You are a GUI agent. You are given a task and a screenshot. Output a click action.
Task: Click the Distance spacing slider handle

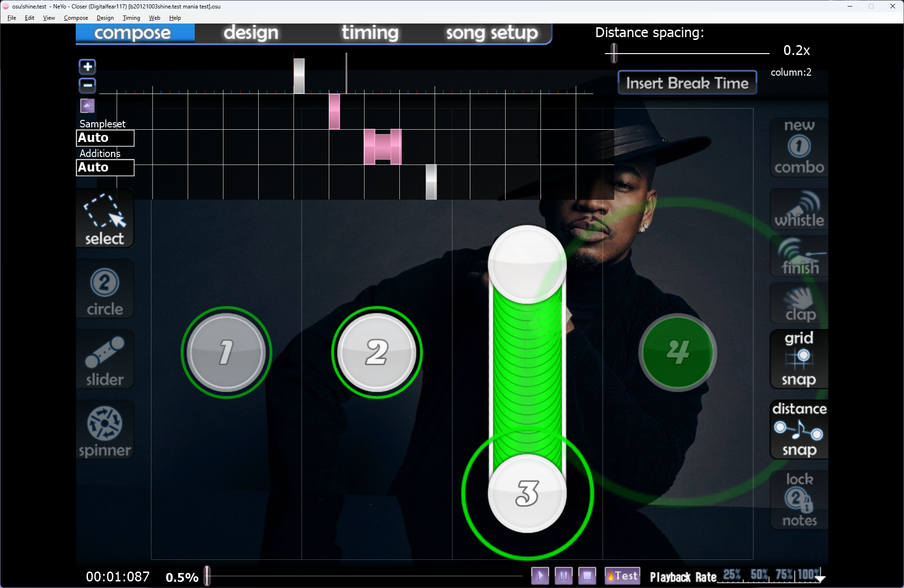(x=614, y=53)
